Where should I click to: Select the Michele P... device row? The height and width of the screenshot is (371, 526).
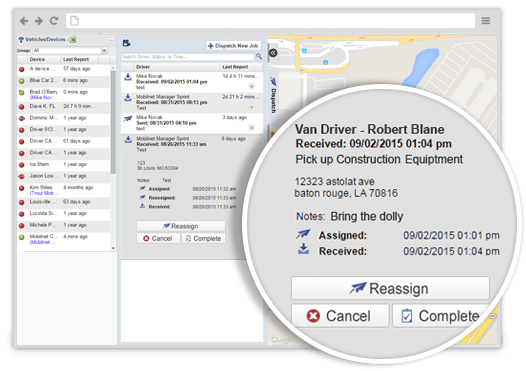pos(63,225)
